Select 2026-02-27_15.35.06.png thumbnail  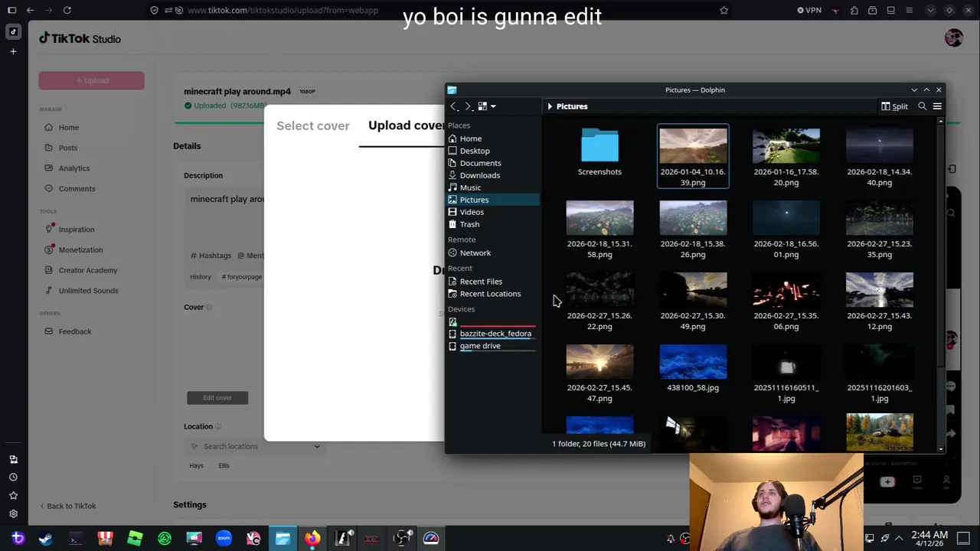click(786, 290)
